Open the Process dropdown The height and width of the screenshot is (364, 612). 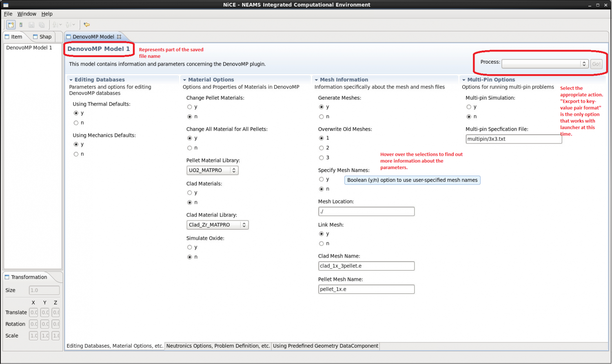pos(545,64)
